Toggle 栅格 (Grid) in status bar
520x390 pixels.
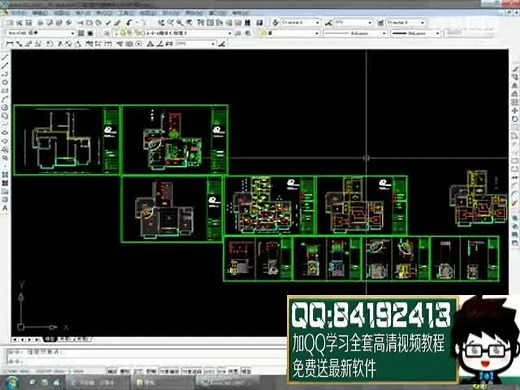(x=125, y=371)
